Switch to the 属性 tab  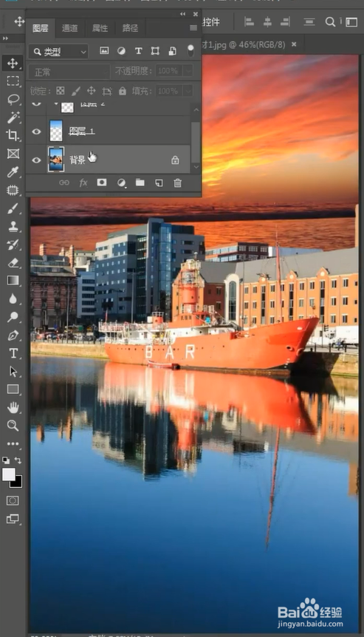(100, 28)
